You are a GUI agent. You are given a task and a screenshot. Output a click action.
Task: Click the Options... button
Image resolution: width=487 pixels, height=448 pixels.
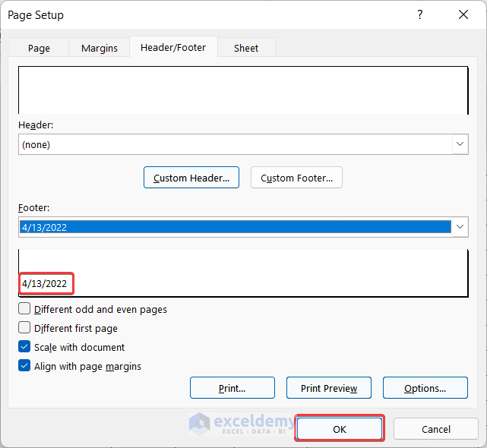pos(425,388)
